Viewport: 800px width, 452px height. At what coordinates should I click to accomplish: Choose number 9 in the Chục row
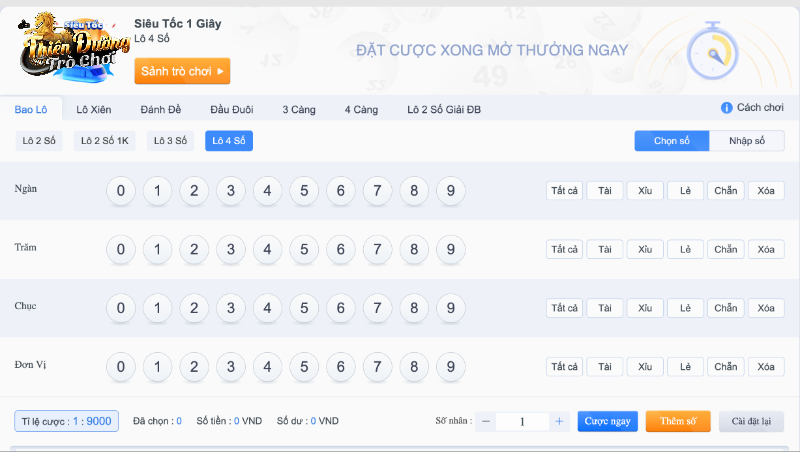tap(451, 307)
